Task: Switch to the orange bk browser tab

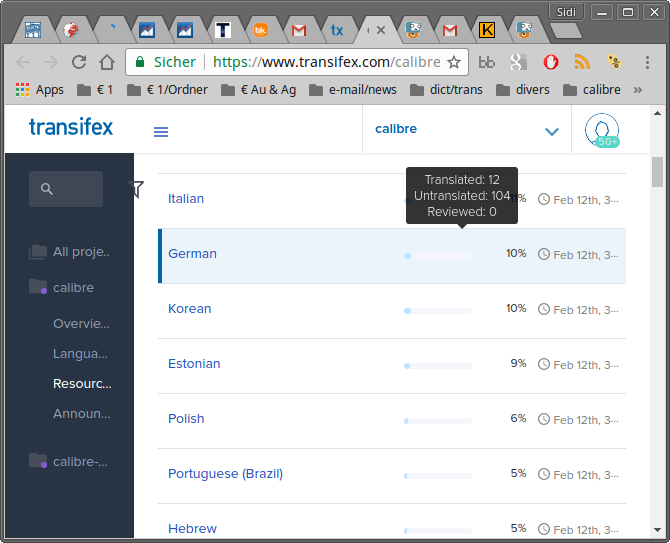Action: coord(261,30)
